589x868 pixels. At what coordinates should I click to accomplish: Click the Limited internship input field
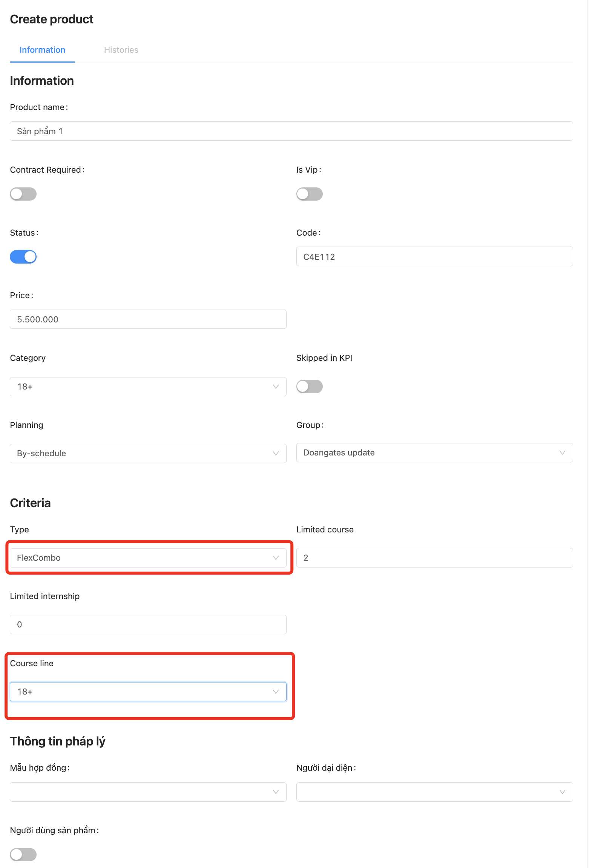coord(148,624)
